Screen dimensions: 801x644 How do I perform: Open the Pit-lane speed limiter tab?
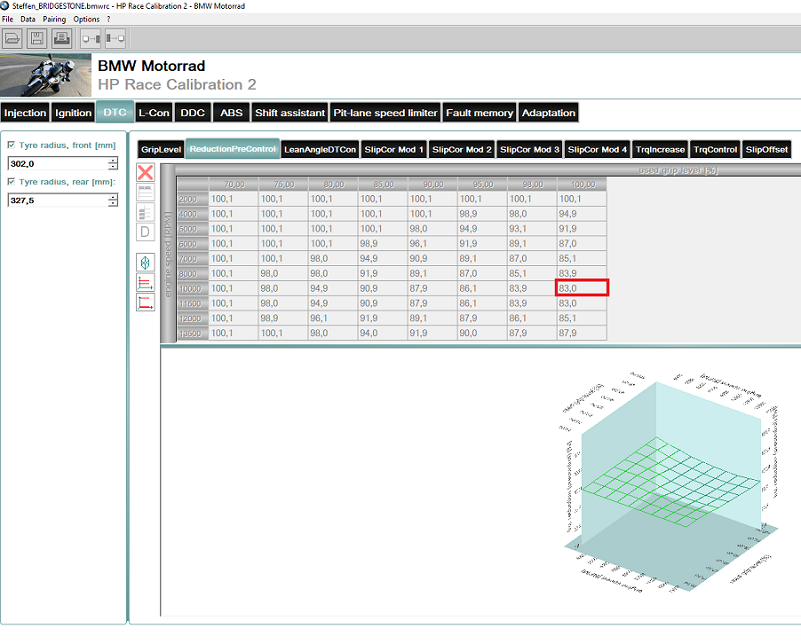[x=386, y=113]
